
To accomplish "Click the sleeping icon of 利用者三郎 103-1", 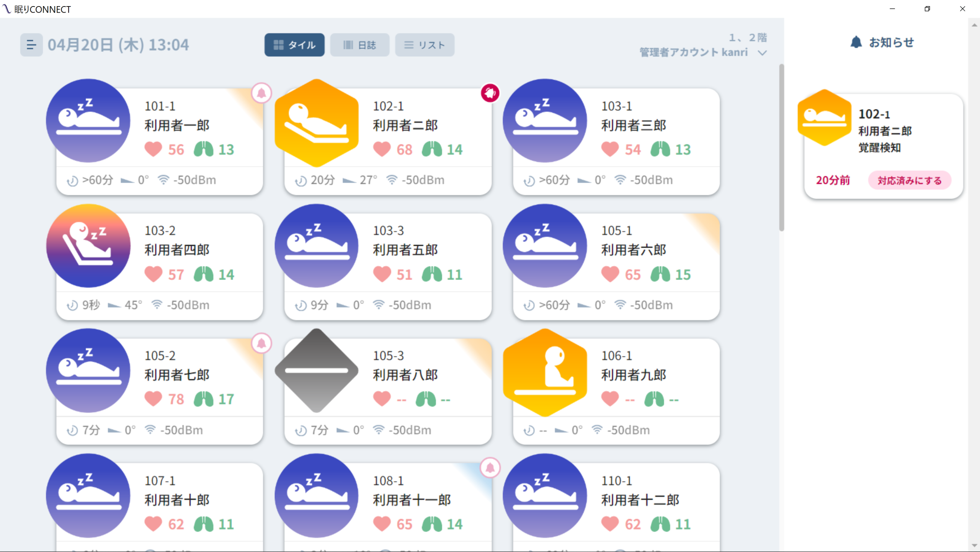I will 545,121.
